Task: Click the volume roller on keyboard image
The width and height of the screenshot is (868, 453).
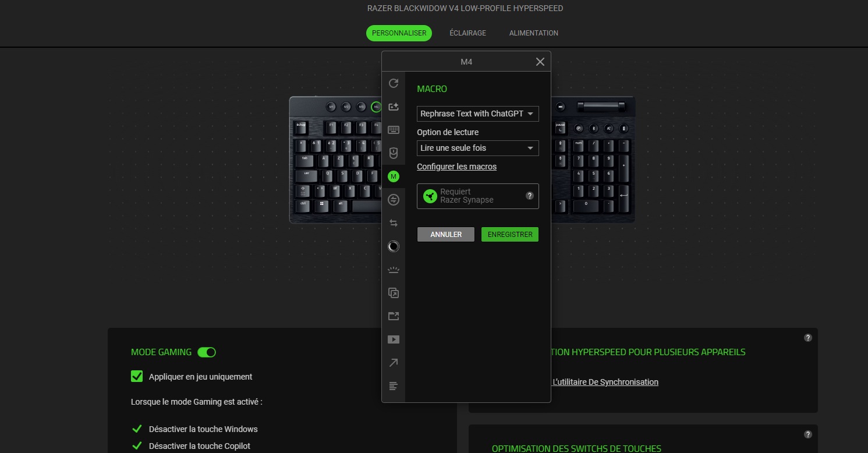Action: (601, 107)
